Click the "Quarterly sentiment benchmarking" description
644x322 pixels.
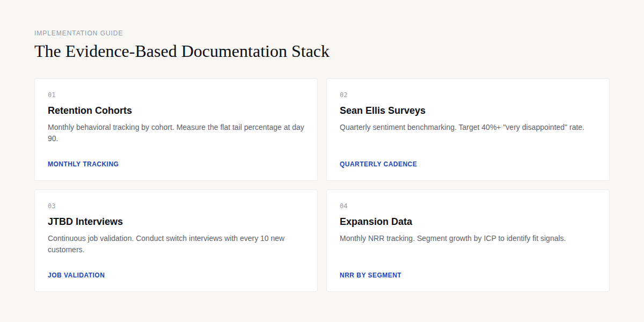[462, 128]
